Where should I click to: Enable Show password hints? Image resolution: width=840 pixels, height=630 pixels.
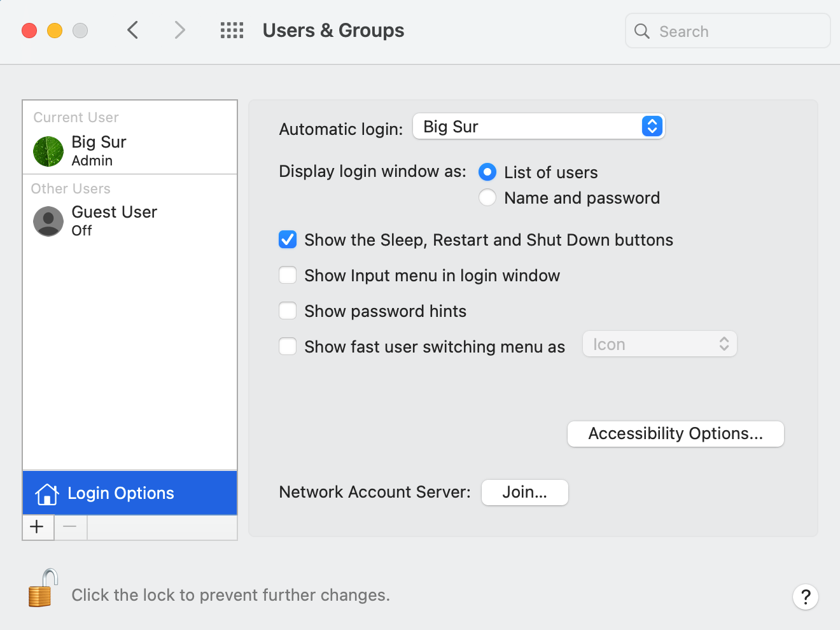(x=288, y=311)
